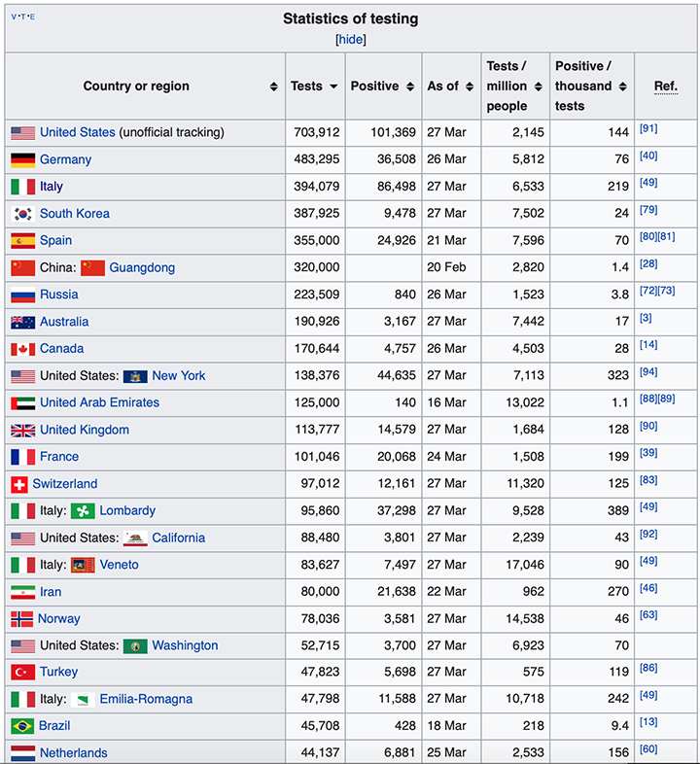Image resolution: width=700 pixels, height=764 pixels.
Task: Open the Germany article link
Action: (x=66, y=159)
